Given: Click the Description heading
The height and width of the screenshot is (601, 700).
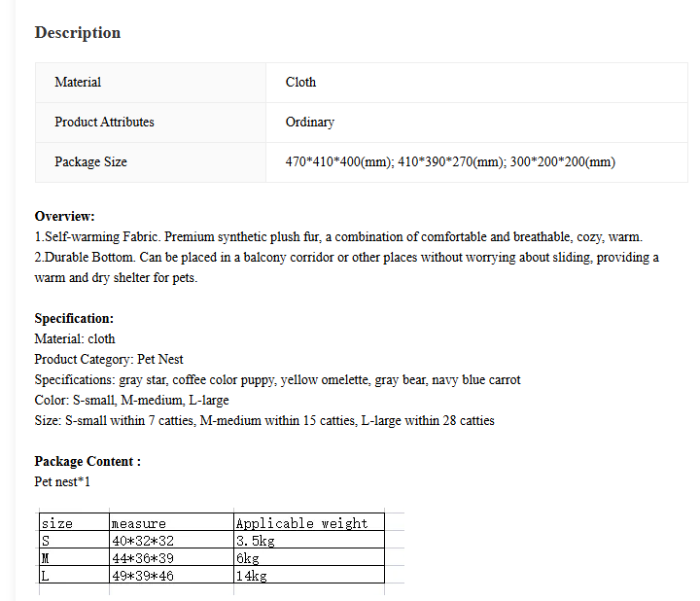Looking at the screenshot, I should pyautogui.click(x=78, y=33).
